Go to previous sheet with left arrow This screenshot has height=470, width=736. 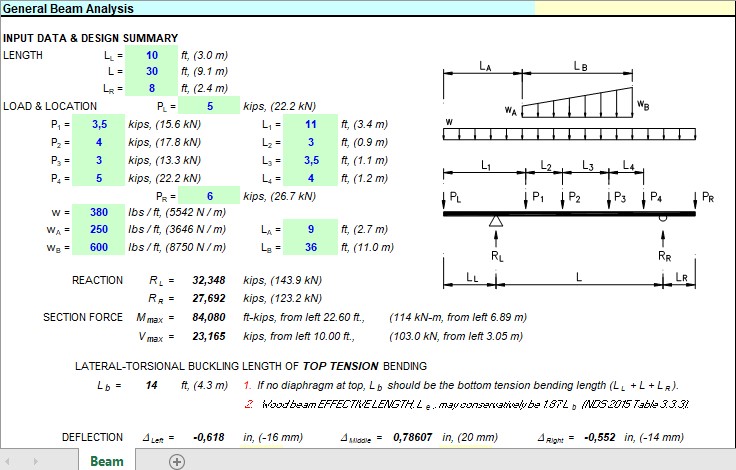pos(8,462)
